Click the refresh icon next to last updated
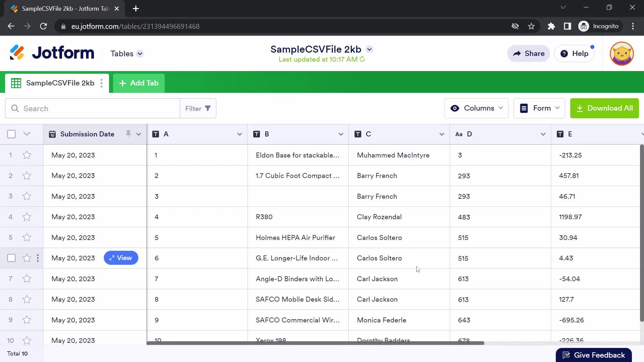The width and height of the screenshot is (644, 362). 362,59
